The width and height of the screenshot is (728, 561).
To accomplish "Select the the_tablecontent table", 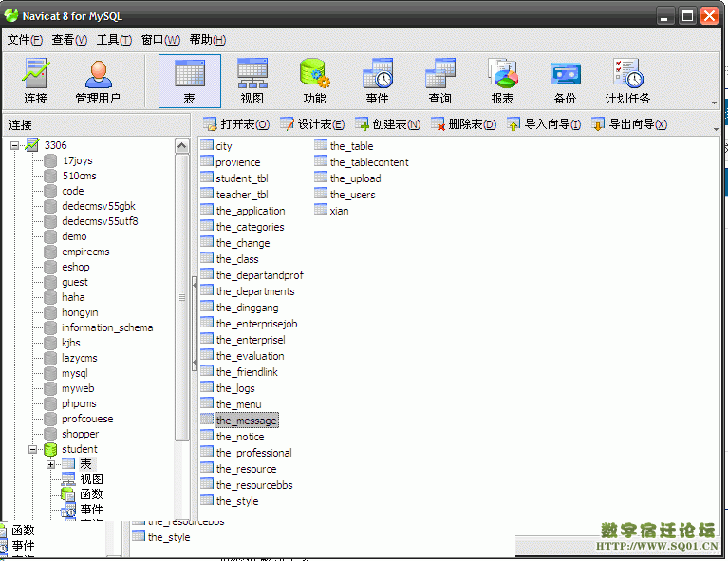I will point(369,162).
